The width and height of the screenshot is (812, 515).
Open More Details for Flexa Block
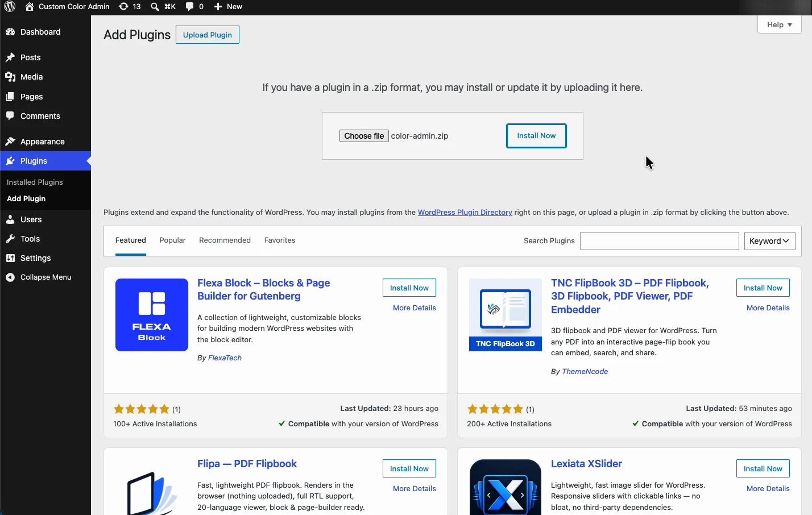(415, 308)
